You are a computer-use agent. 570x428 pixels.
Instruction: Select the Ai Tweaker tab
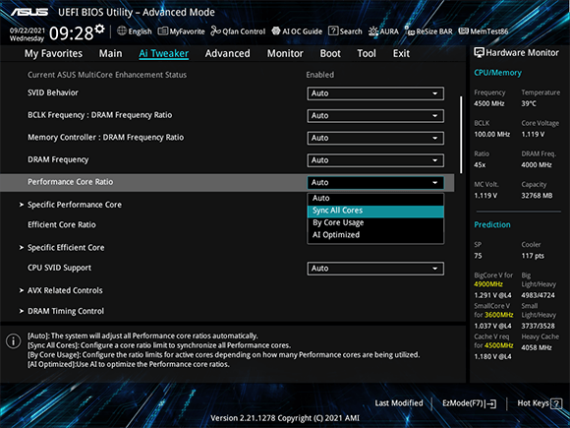(164, 53)
